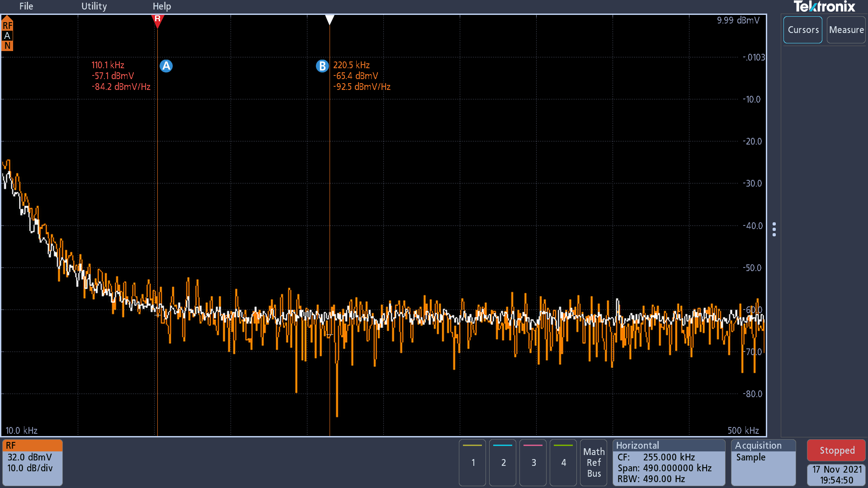
Task: Open the Utility menu
Action: point(94,6)
